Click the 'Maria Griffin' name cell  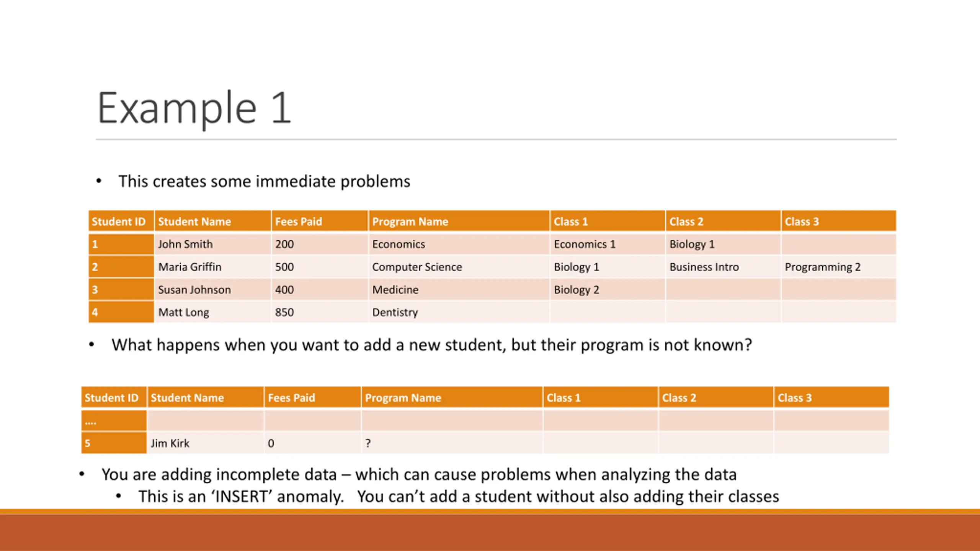tap(212, 267)
